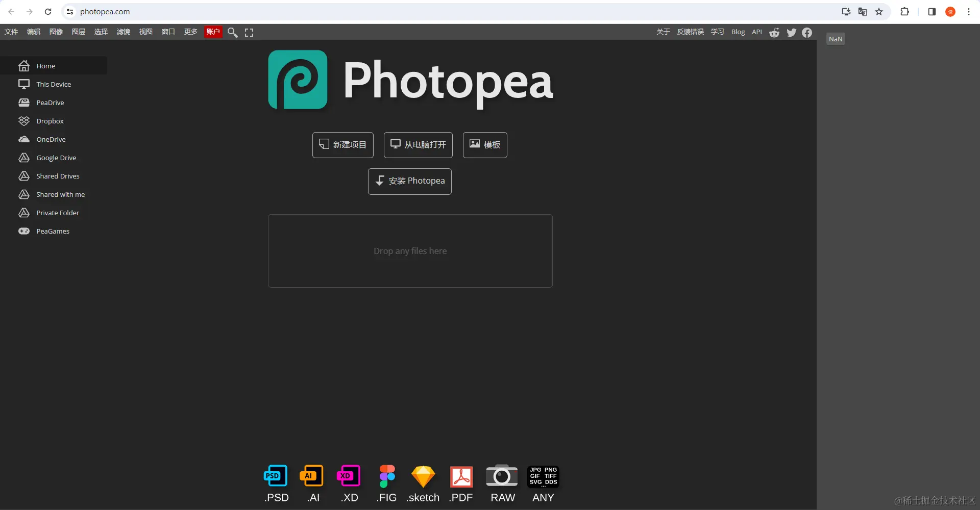
Task: Open the 关于 link
Action: [663, 32]
